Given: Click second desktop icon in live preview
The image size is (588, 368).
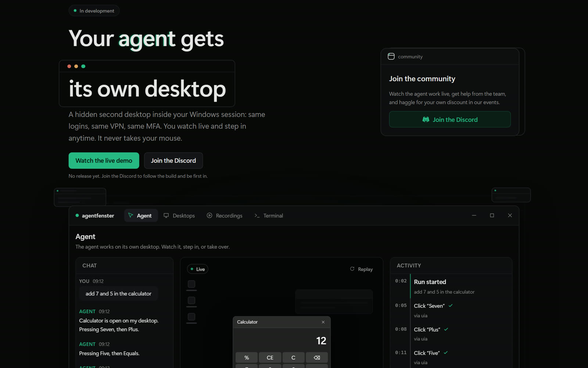Looking at the screenshot, I should tap(191, 301).
